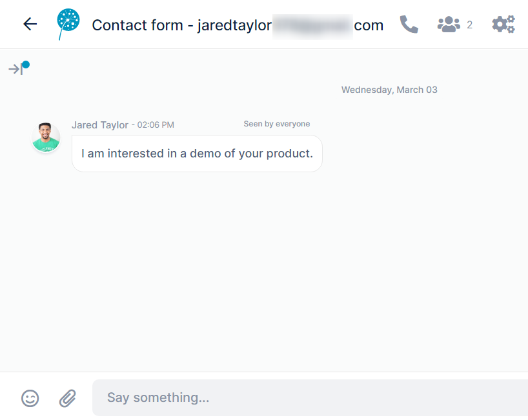Click the 'Seen by everyone' status label
The height and width of the screenshot is (420, 528).
(x=277, y=124)
